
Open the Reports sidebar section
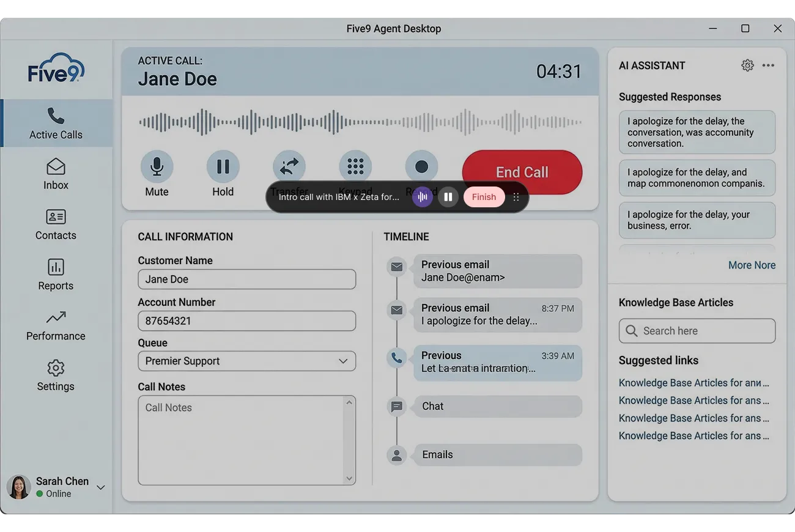56,275
